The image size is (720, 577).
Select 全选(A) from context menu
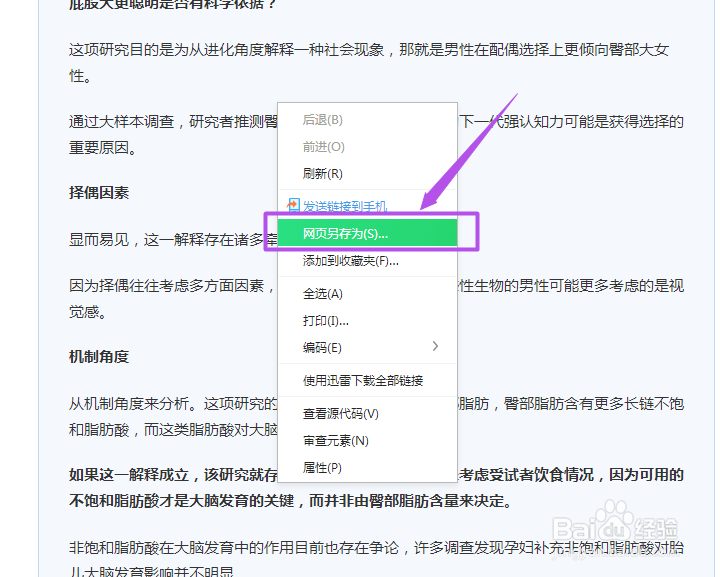pyautogui.click(x=367, y=293)
